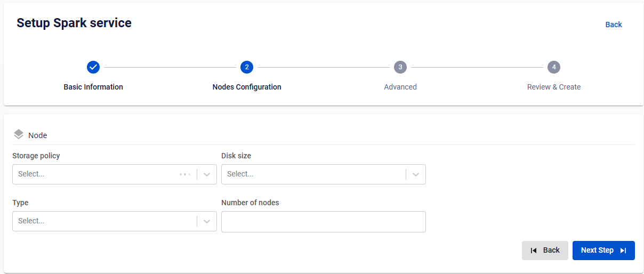Click the Node section title text
This screenshot has height=274, width=644.
[38, 135]
